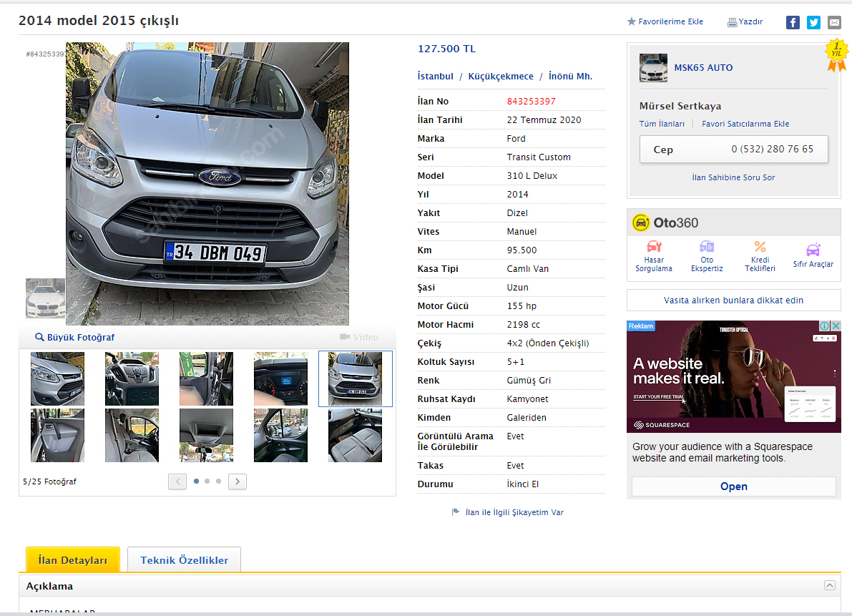Click Open button in Squarespace ad
Viewport: 852px width, 616px height.
pyautogui.click(x=733, y=487)
